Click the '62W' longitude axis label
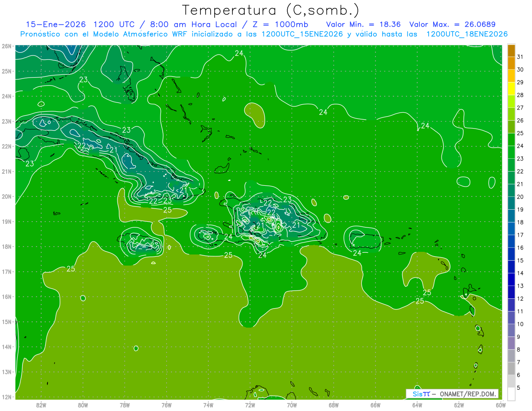This screenshot has height=411, width=532. [459, 404]
